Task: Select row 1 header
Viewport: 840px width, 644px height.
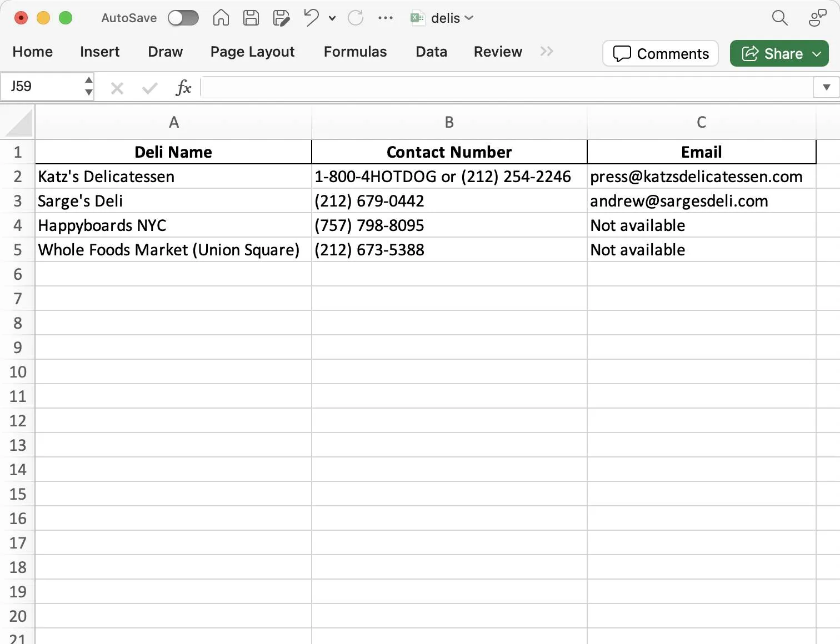Action: click(x=18, y=152)
